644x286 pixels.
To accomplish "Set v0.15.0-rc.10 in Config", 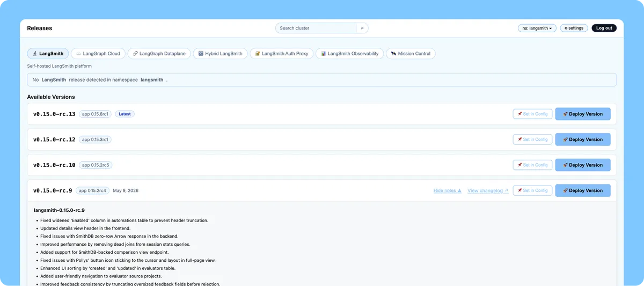I will pos(532,165).
